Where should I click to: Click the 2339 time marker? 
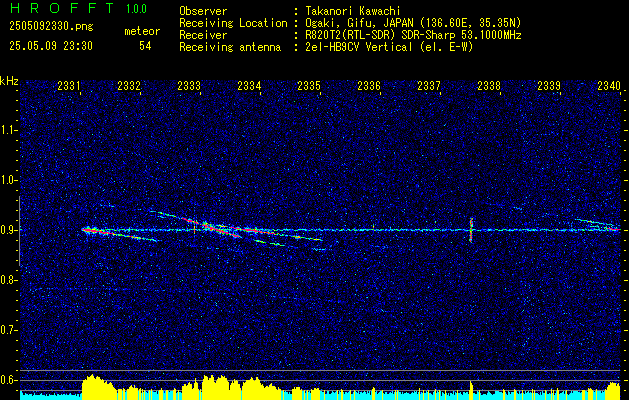coord(549,86)
